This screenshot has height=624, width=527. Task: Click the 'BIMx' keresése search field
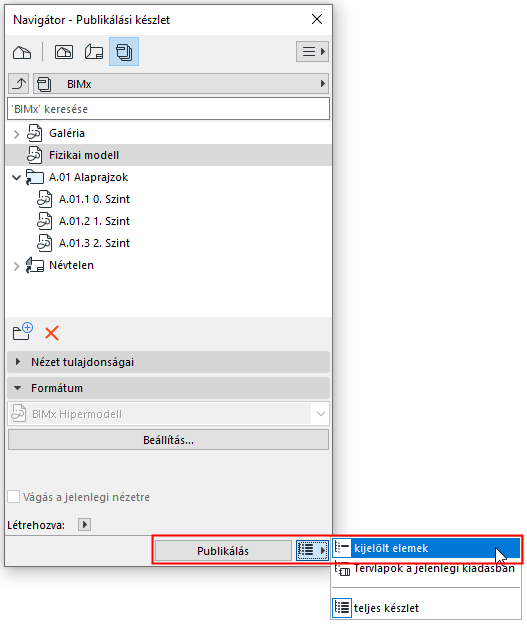point(168,109)
